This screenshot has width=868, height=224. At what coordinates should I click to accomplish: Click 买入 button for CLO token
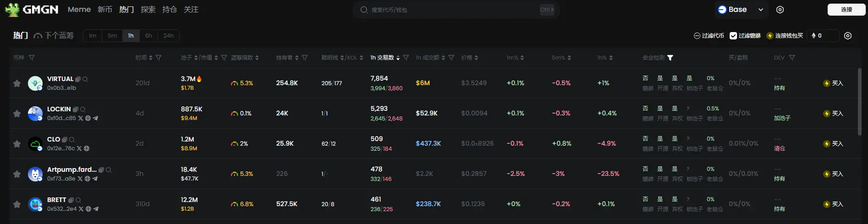[x=833, y=144]
